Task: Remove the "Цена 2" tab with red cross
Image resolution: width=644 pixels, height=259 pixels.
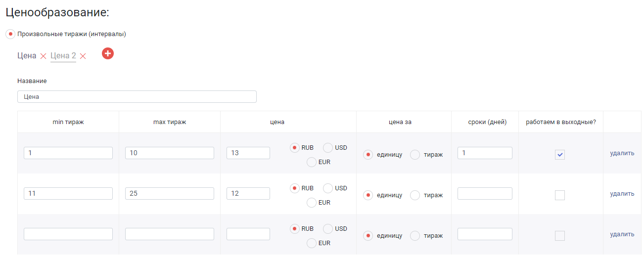Action: tap(83, 56)
